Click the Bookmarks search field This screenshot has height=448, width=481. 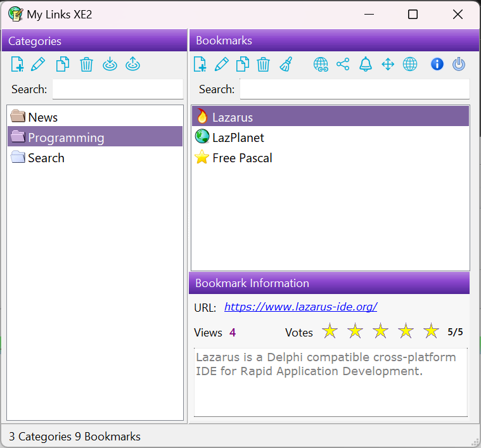(355, 89)
